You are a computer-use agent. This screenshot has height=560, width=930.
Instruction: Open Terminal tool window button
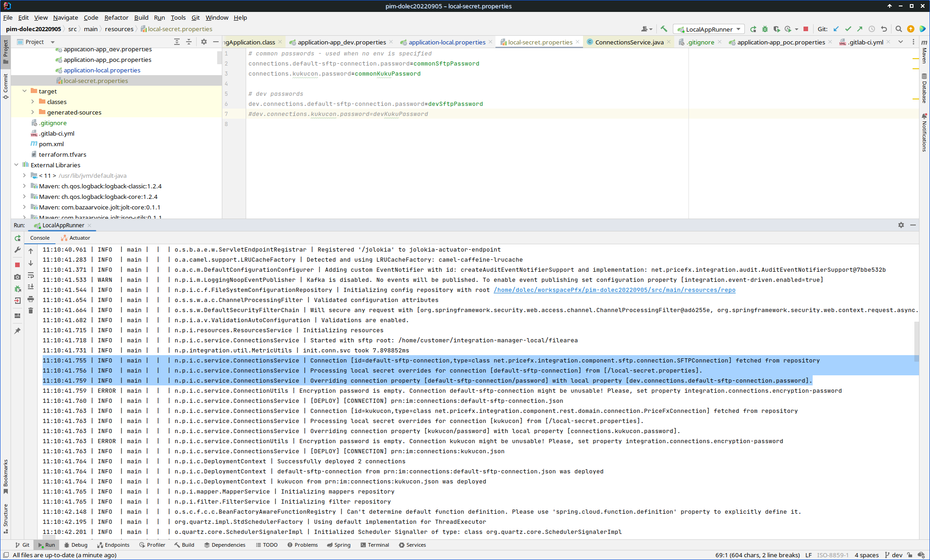click(374, 545)
